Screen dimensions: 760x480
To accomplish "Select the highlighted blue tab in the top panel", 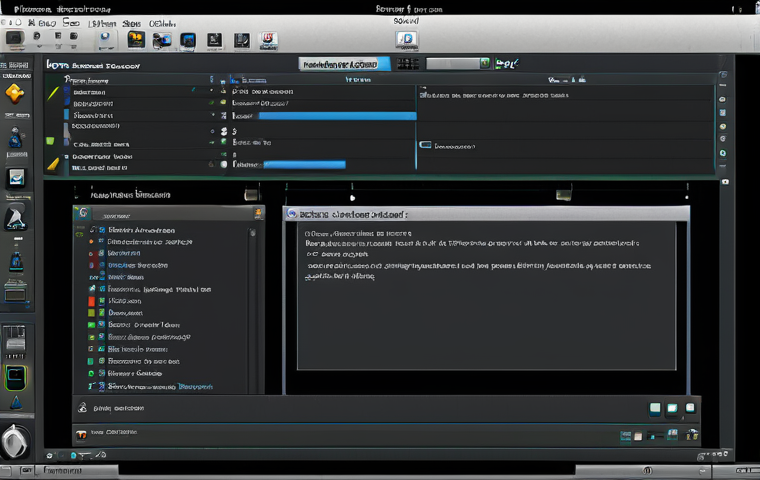I will (344, 64).
